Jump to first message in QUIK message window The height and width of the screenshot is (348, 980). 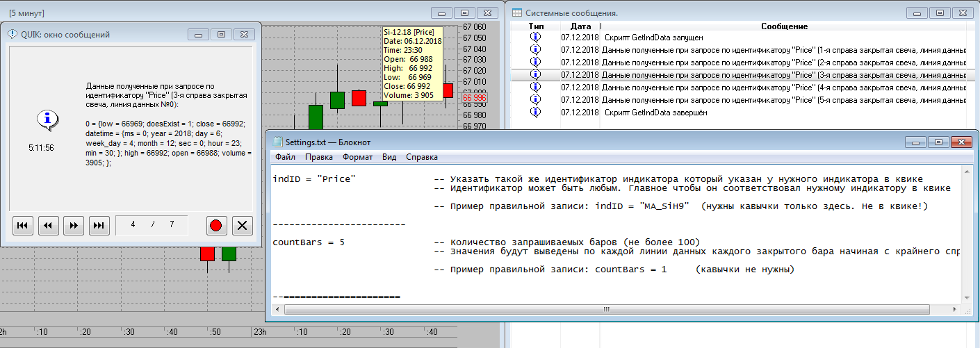(x=23, y=225)
